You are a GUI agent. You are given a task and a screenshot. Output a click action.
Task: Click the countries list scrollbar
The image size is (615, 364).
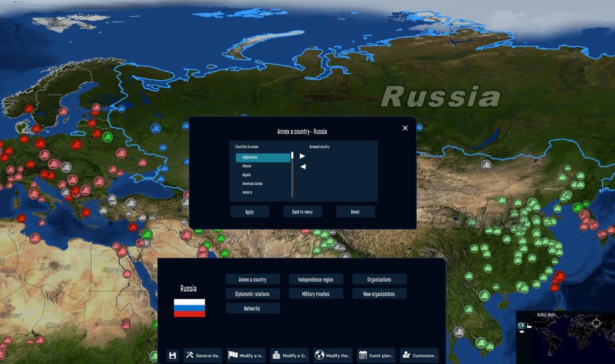[292, 174]
